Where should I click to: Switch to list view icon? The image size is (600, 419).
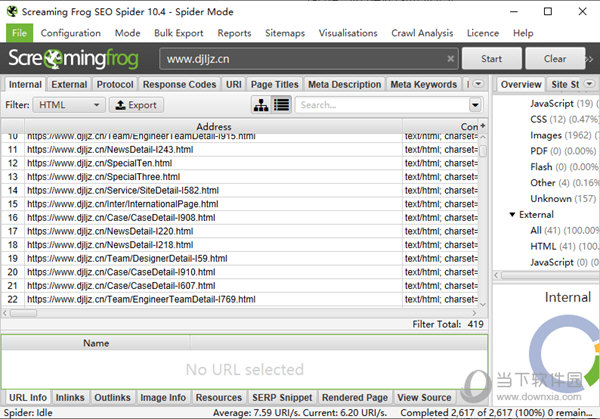pos(282,105)
